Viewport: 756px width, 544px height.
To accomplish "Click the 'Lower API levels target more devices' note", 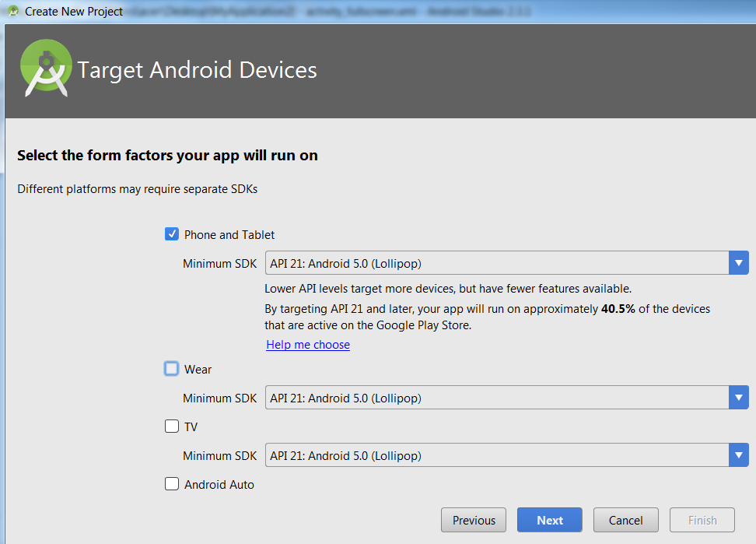I will click(x=448, y=289).
